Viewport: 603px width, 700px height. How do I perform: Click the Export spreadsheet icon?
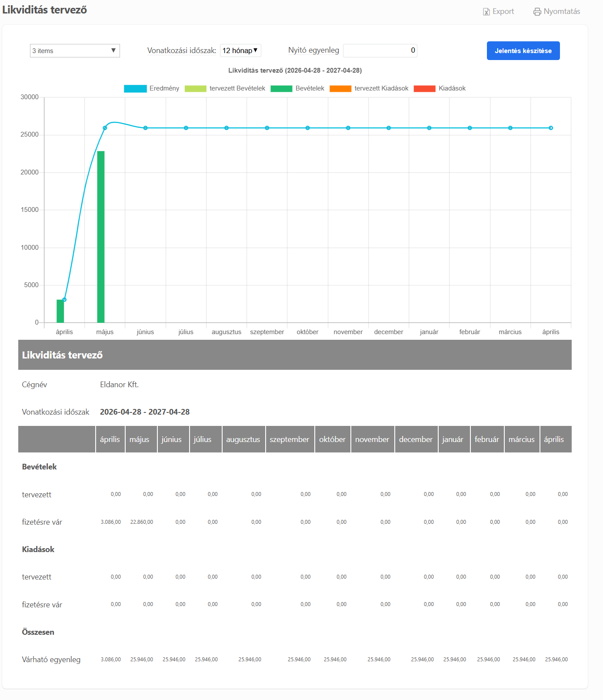point(486,12)
